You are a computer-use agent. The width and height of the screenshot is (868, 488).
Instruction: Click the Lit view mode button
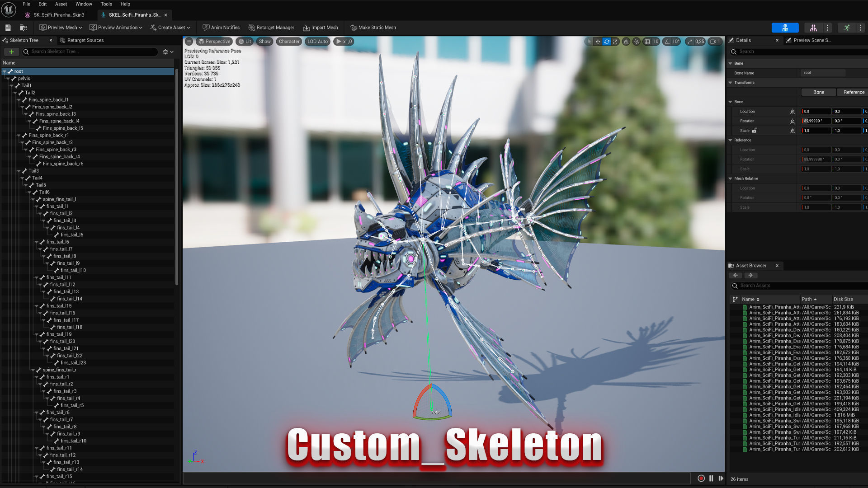point(245,42)
